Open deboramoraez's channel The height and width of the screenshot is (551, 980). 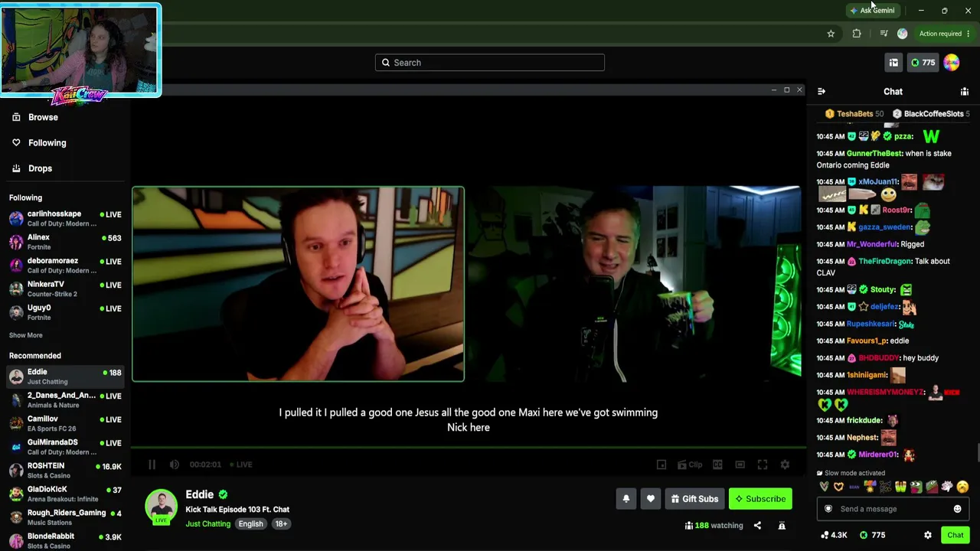(65, 266)
